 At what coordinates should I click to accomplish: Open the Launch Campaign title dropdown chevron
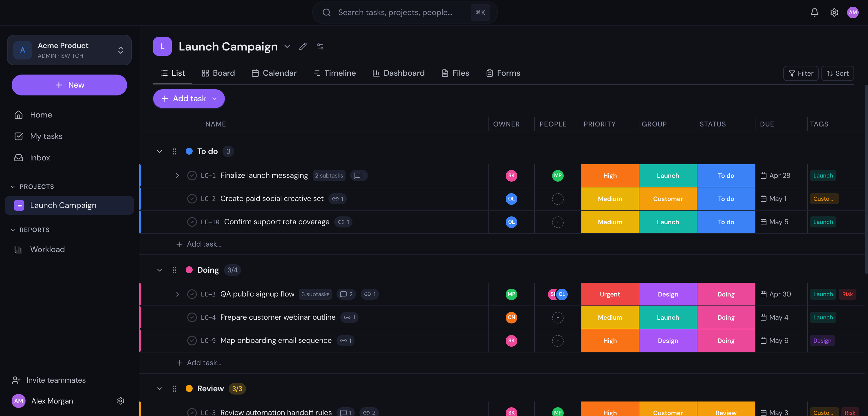tap(287, 46)
